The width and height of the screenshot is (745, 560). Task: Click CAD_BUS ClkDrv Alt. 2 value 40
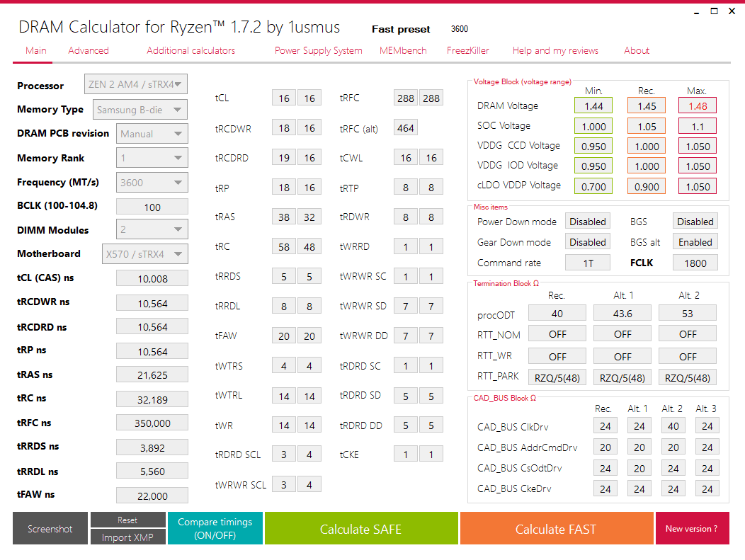(x=673, y=426)
